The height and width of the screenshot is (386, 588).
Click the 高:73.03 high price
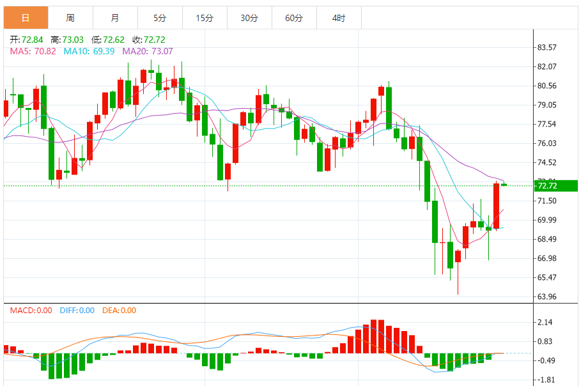coord(67,40)
